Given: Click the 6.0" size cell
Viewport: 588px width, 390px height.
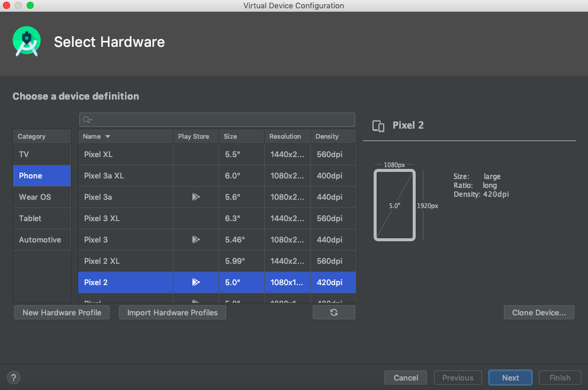Looking at the screenshot, I should (x=242, y=175).
